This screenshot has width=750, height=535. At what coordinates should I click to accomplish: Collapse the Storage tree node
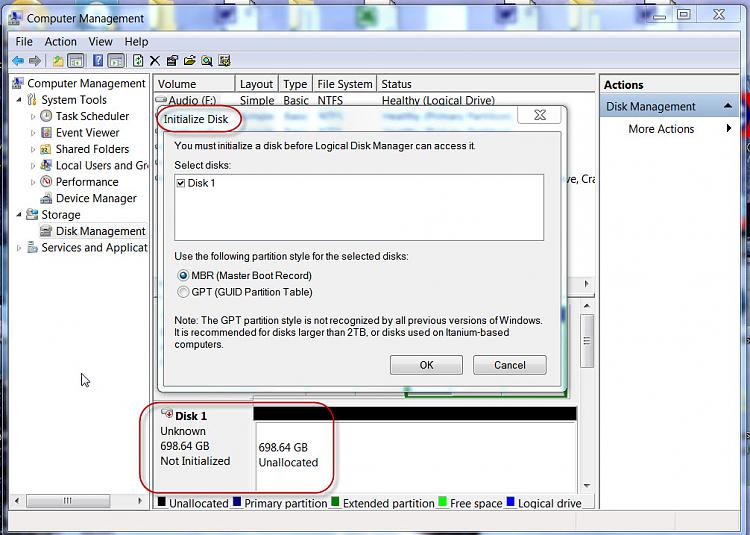19,214
